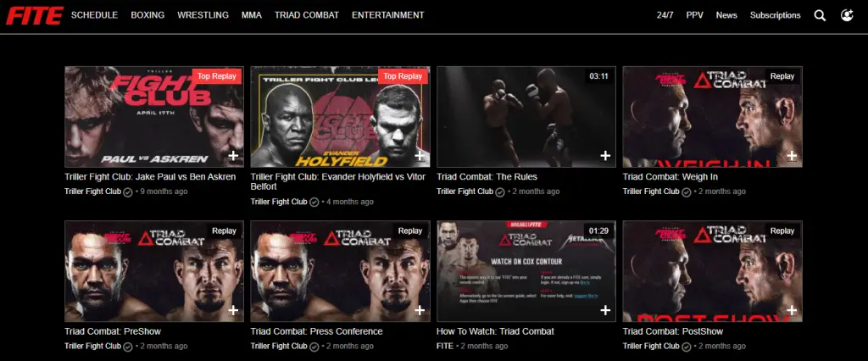Open the SCHEDULE menu
The width and height of the screenshot is (868, 361).
[x=95, y=15]
